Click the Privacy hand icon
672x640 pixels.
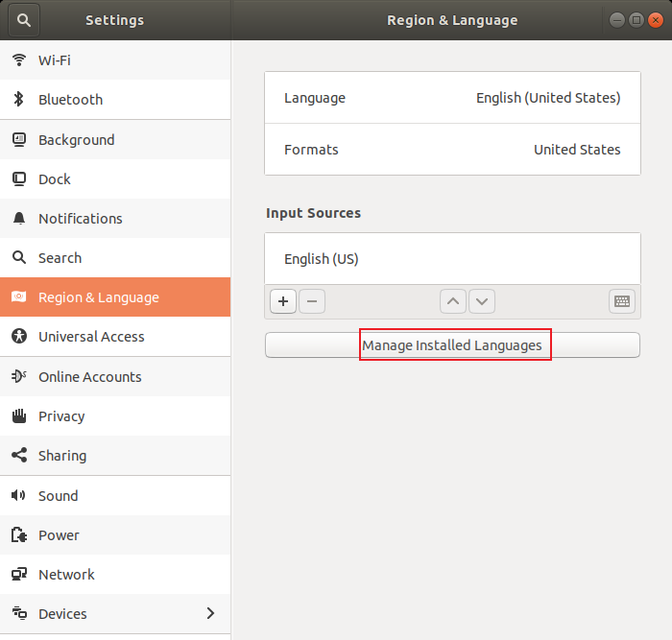pyautogui.click(x=19, y=416)
